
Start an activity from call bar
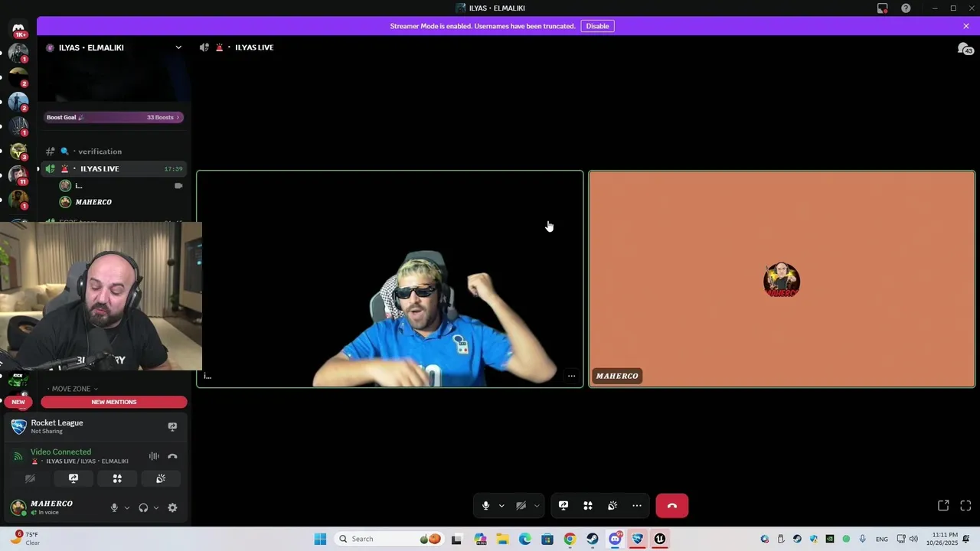tap(588, 506)
